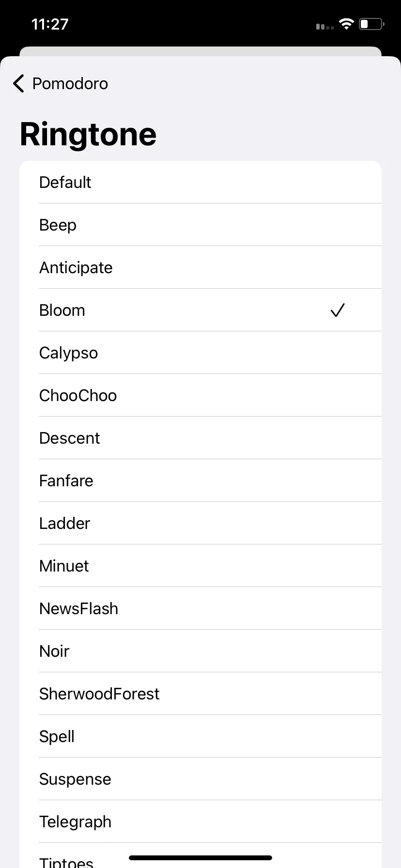Select the SherwoodForest ringtone

click(200, 694)
